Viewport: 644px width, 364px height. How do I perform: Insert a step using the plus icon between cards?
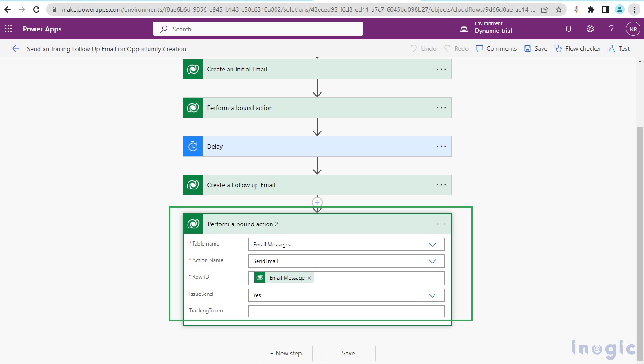click(x=317, y=202)
